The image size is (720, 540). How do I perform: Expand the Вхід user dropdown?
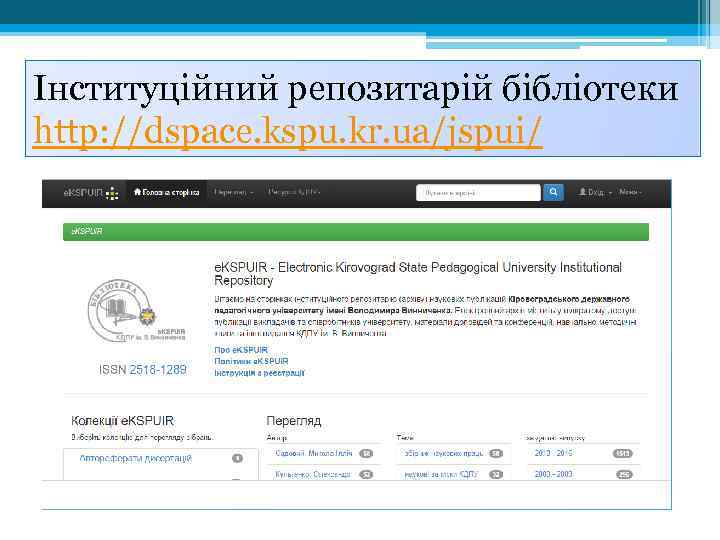pyautogui.click(x=595, y=192)
